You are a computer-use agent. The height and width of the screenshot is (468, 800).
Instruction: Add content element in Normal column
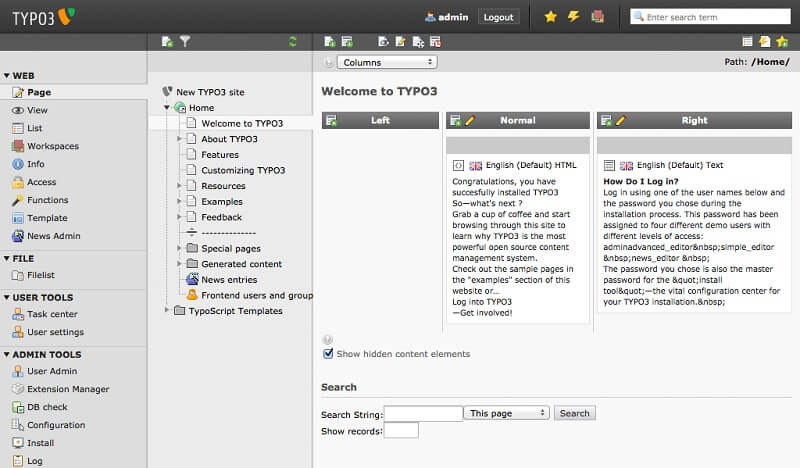(x=456, y=120)
